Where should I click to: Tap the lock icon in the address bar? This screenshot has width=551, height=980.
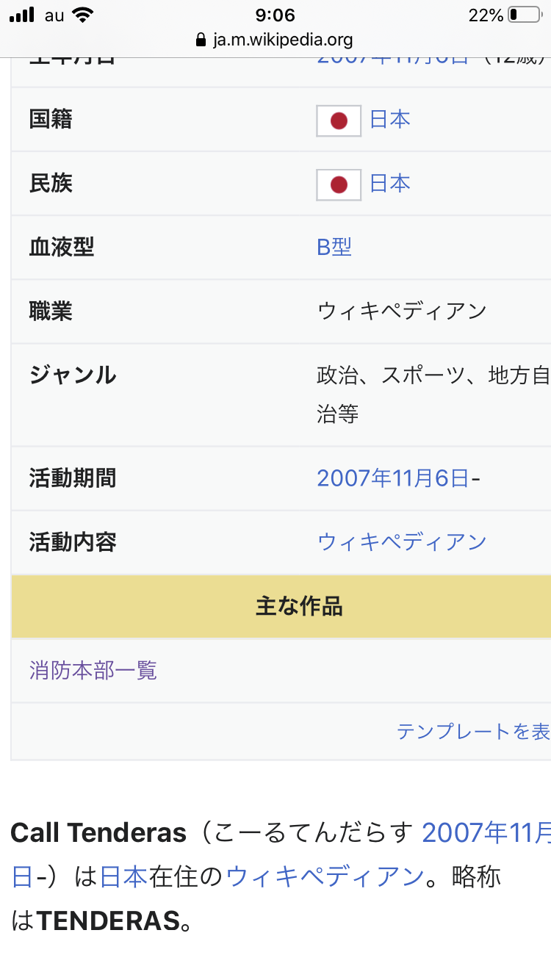pos(201,40)
